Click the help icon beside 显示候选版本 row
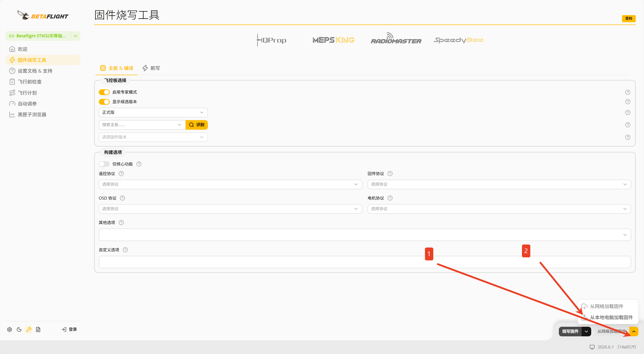Screen dimensions: 644x354 (x=628, y=102)
